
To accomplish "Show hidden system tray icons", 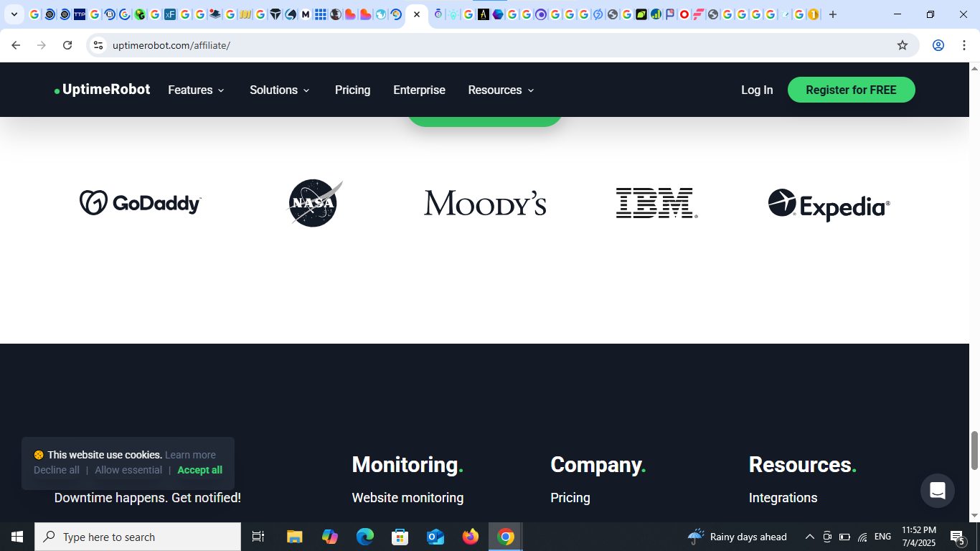I will click(810, 537).
